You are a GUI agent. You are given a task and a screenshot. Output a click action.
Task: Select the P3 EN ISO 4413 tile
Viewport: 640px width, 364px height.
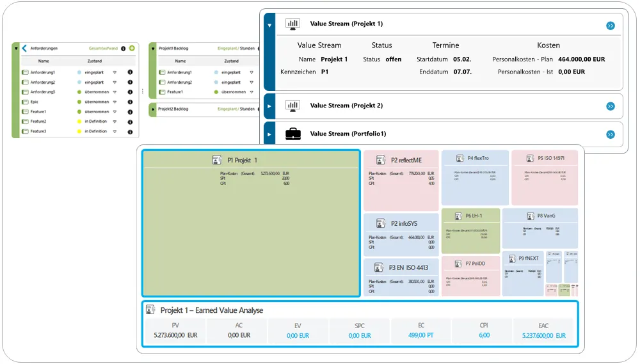[401, 277]
